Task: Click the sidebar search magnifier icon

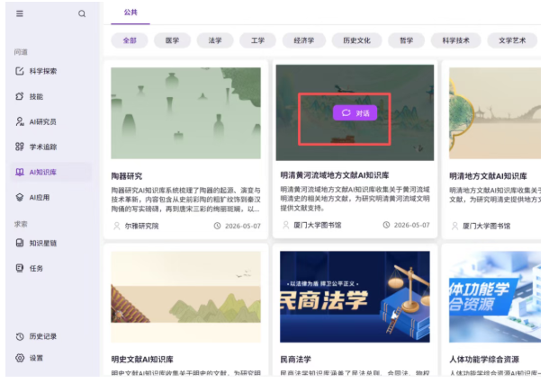Action: pyautogui.click(x=82, y=13)
